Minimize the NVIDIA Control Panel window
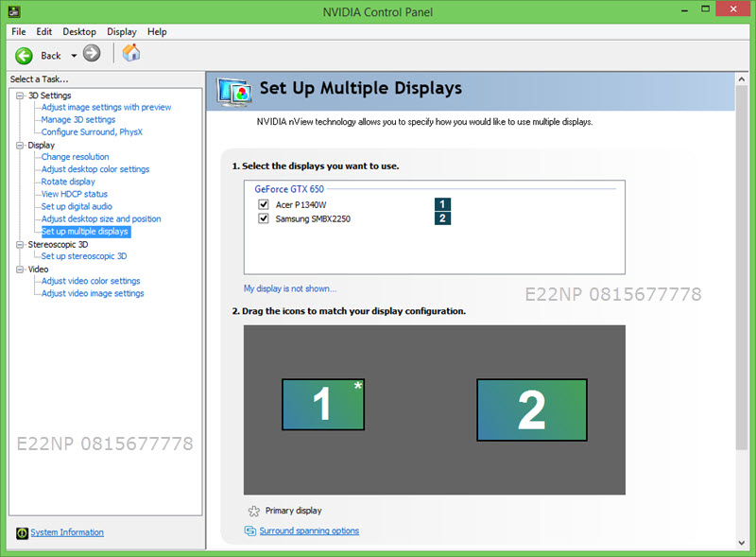 pos(684,9)
